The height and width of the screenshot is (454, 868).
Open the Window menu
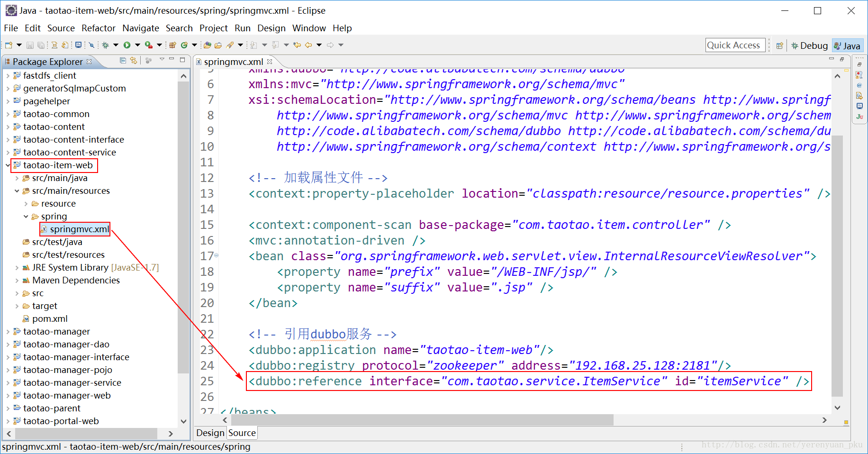coord(309,28)
